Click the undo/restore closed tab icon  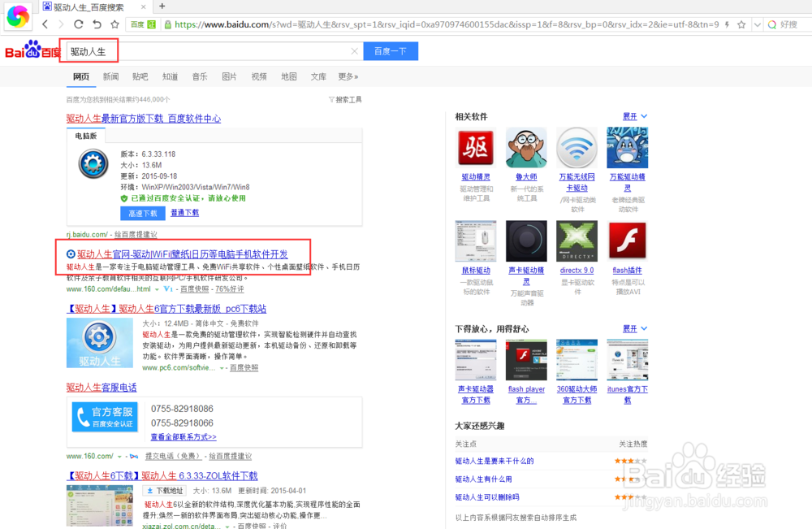click(x=97, y=24)
